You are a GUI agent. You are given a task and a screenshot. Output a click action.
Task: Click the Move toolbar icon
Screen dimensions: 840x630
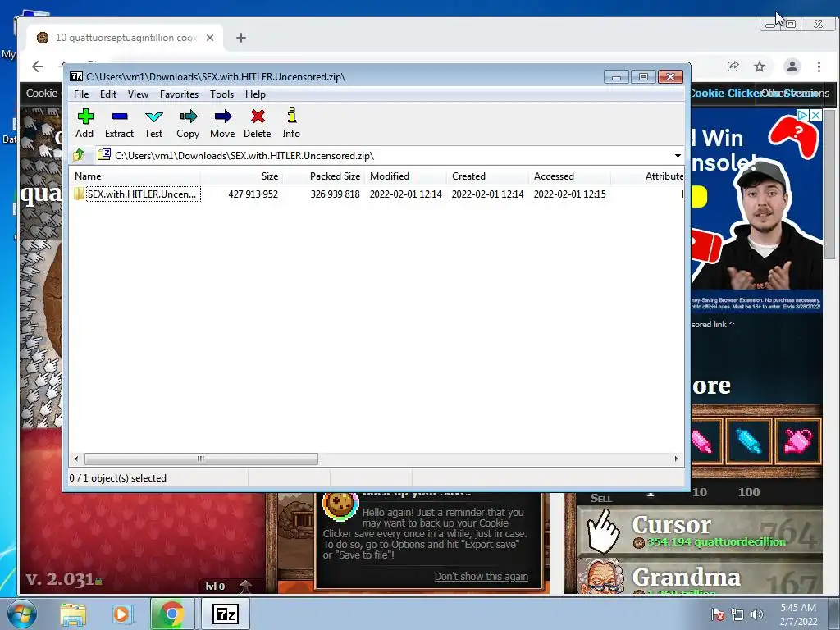222,123
